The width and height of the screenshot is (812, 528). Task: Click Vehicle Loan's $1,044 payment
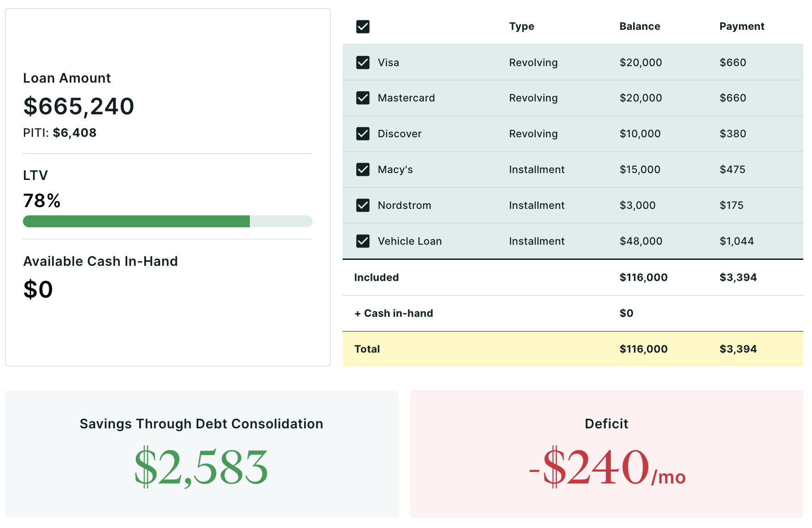(737, 241)
